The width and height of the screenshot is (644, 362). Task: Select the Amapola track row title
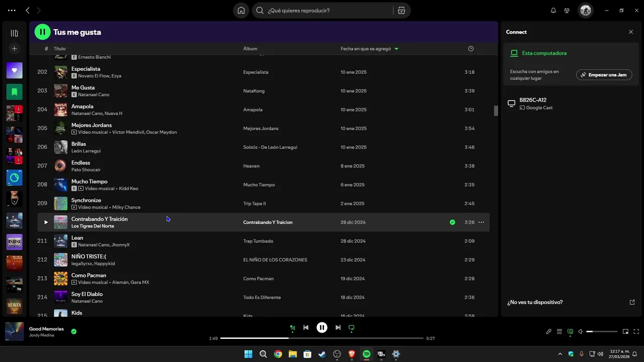82,107
